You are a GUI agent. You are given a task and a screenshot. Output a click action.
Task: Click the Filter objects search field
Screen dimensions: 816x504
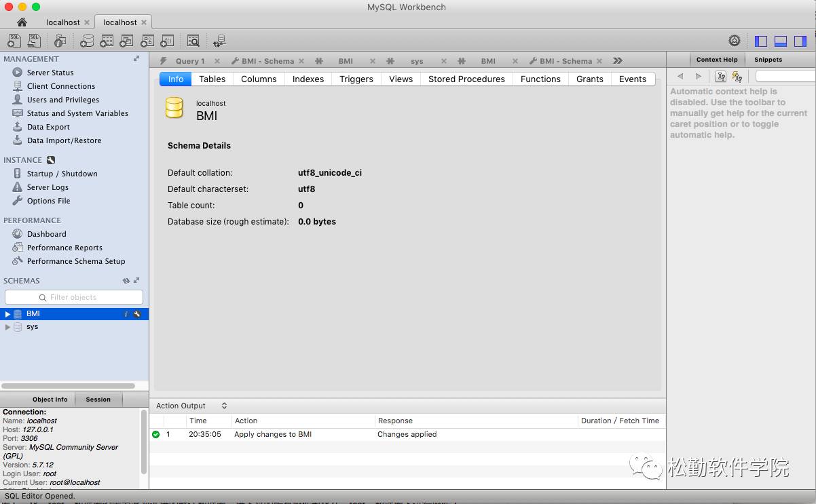(x=74, y=297)
